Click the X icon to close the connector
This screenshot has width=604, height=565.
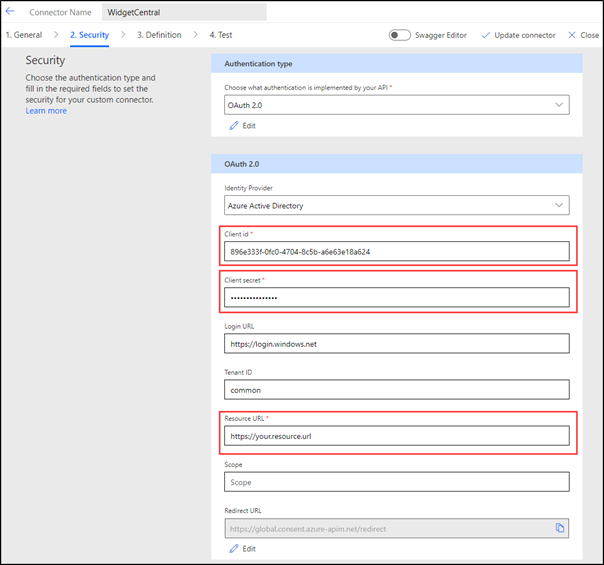point(572,35)
